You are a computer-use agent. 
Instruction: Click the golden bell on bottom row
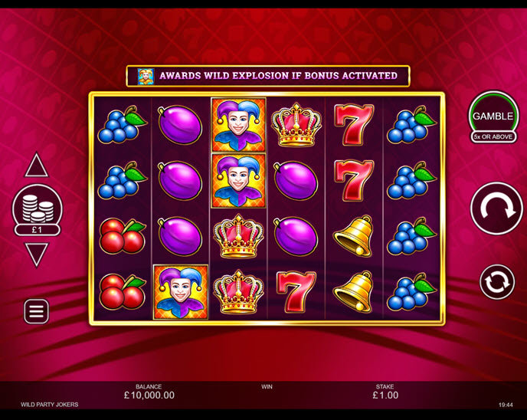[x=354, y=292]
